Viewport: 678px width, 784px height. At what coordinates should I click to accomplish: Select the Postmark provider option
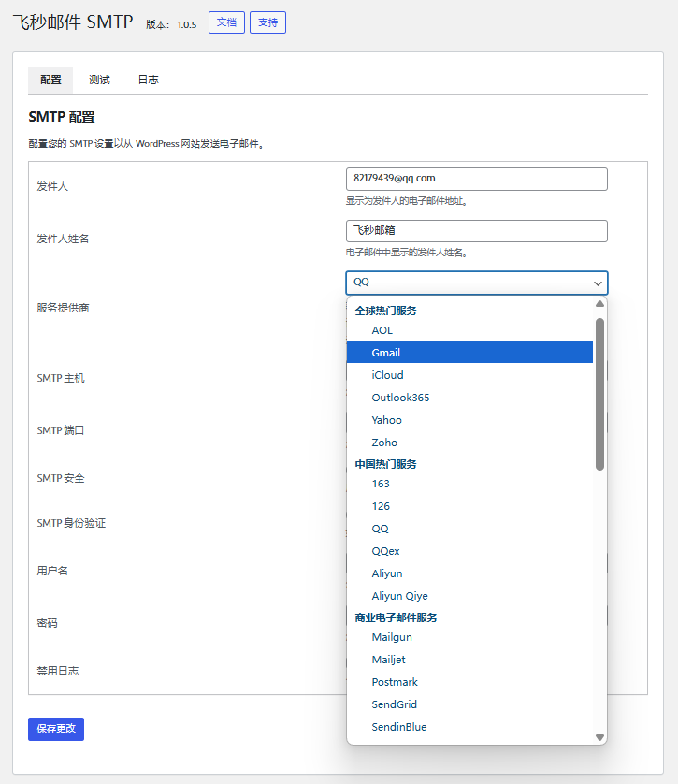pos(469,682)
